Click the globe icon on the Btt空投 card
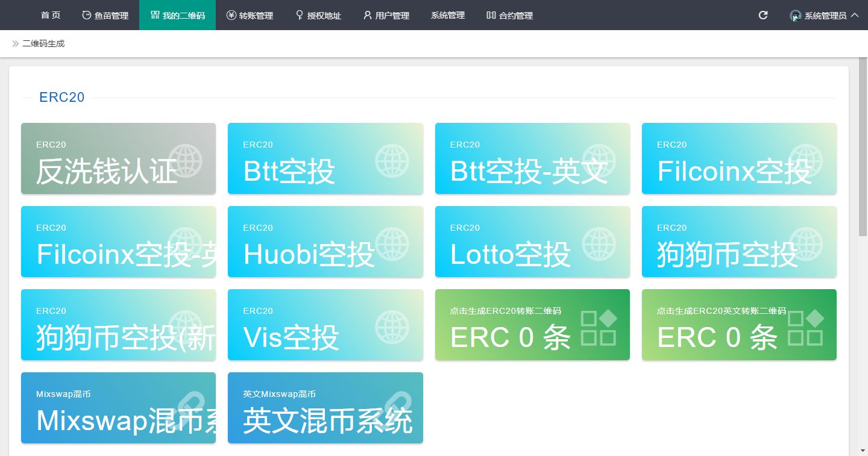This screenshot has height=456, width=868. click(392, 161)
